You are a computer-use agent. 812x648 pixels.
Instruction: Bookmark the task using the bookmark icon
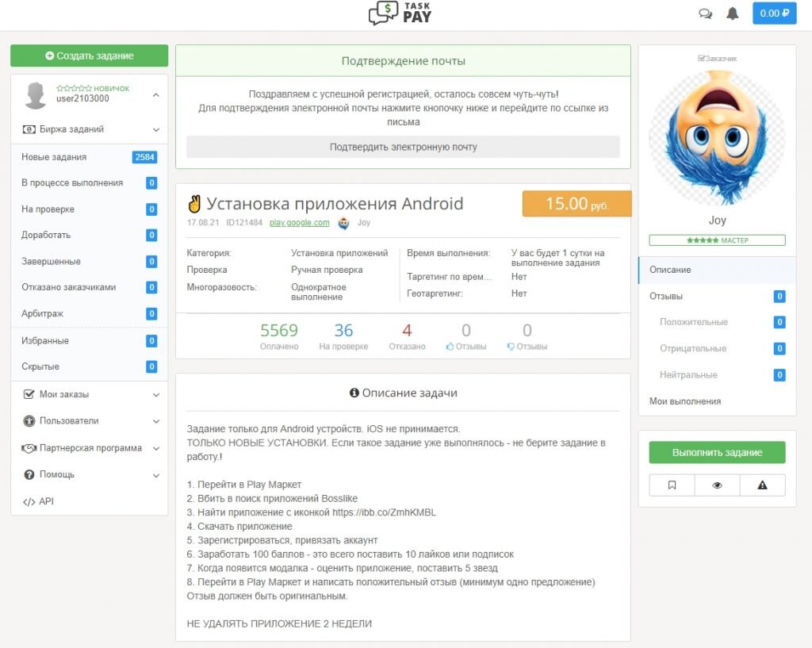672,485
